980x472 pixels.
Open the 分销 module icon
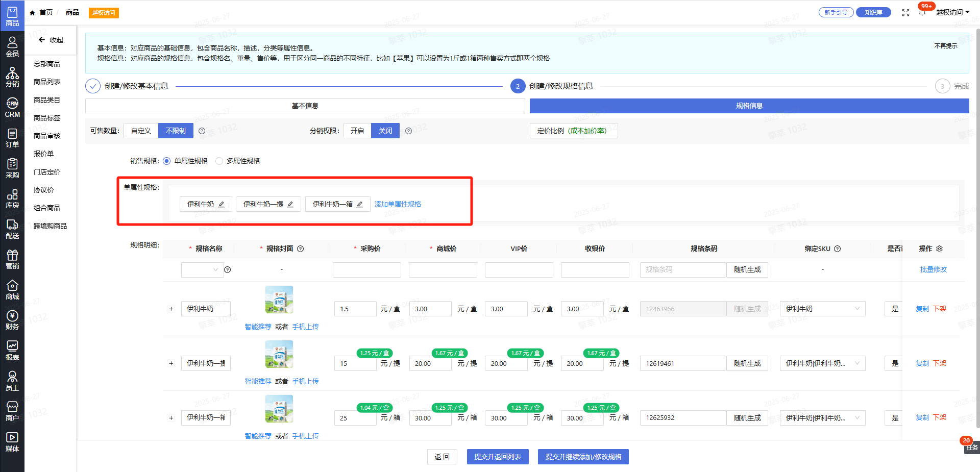pyautogui.click(x=12, y=77)
